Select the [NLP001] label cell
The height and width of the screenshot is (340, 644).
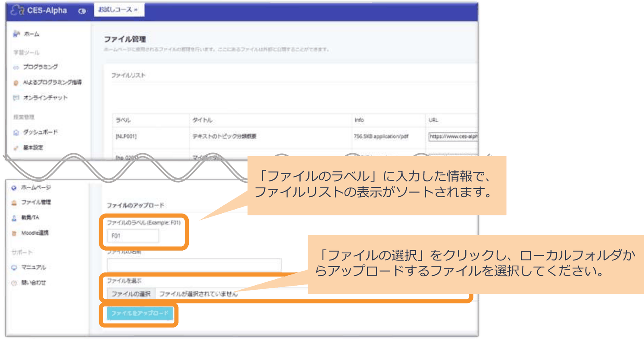click(x=126, y=136)
